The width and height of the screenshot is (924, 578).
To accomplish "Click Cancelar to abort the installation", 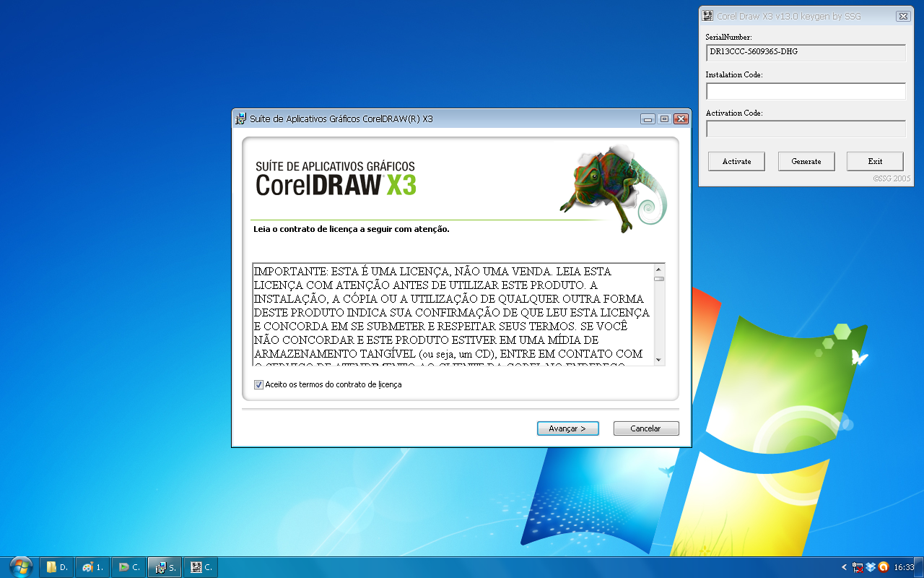I will pyautogui.click(x=645, y=428).
